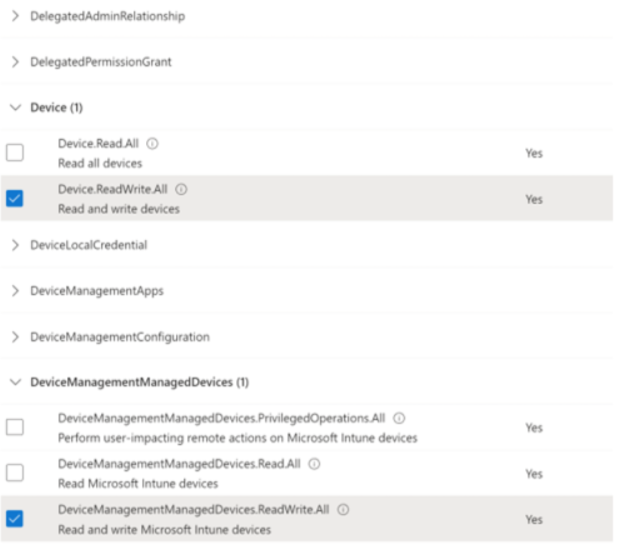Show info for DeviceManagementManagedDevices.Read.All
The width and height of the screenshot is (618, 547).
point(314,464)
